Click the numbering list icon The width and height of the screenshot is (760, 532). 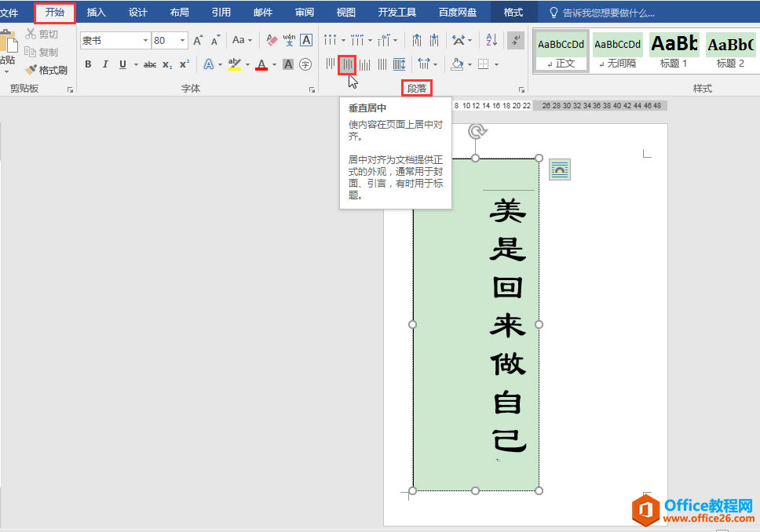click(356, 40)
